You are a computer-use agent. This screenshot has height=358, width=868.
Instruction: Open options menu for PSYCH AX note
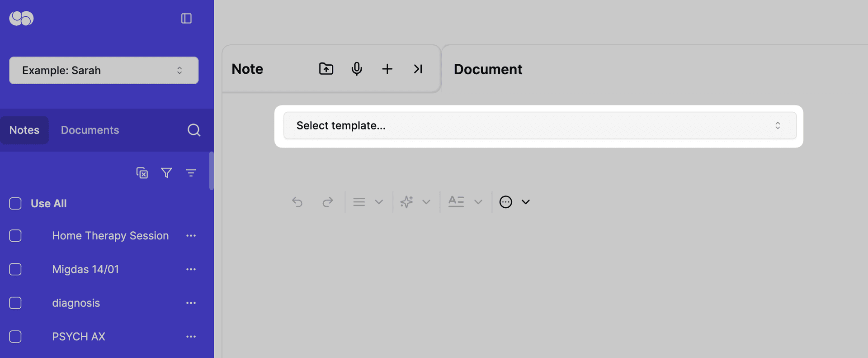191,337
